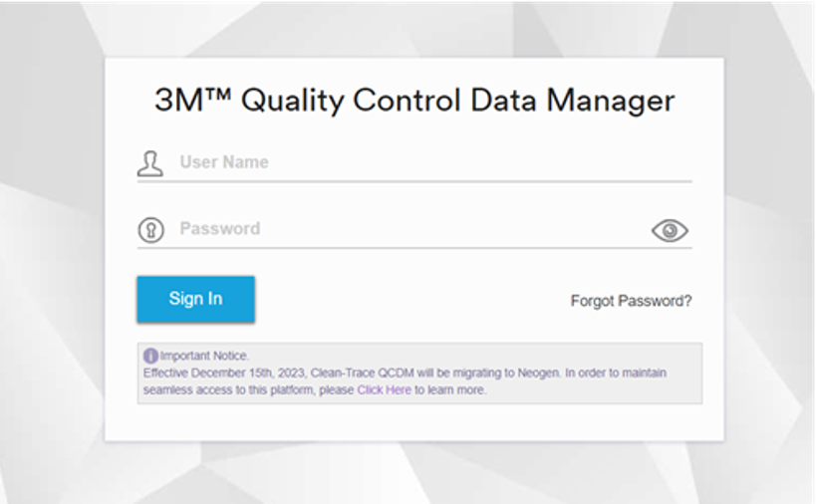816x504 pixels.
Task: Open the Forgot Password? link
Action: click(631, 300)
